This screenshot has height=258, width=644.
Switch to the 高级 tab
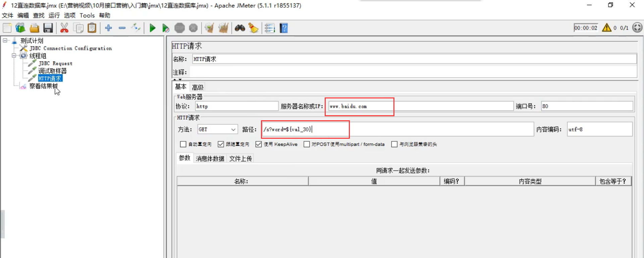(198, 87)
